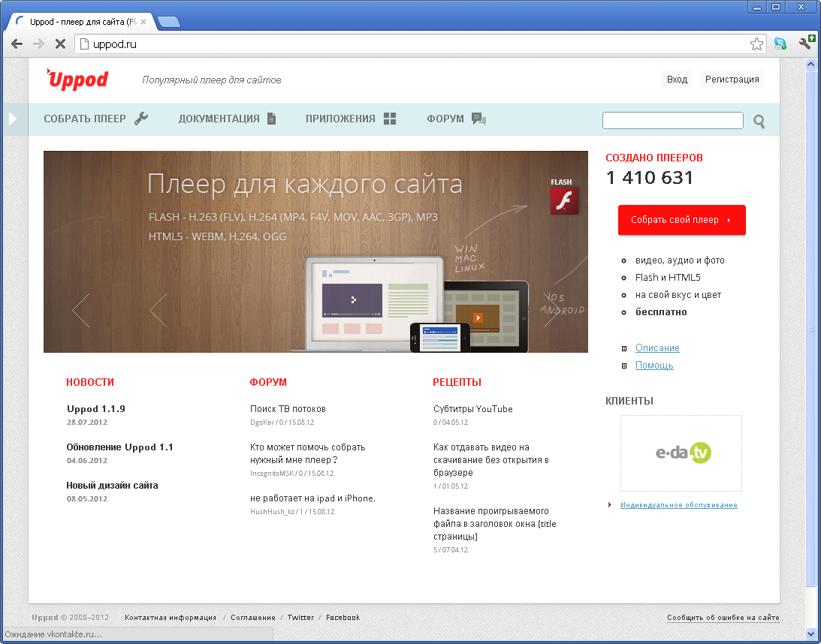Click the browser forward arrow
821x644 pixels.
click(x=38, y=44)
